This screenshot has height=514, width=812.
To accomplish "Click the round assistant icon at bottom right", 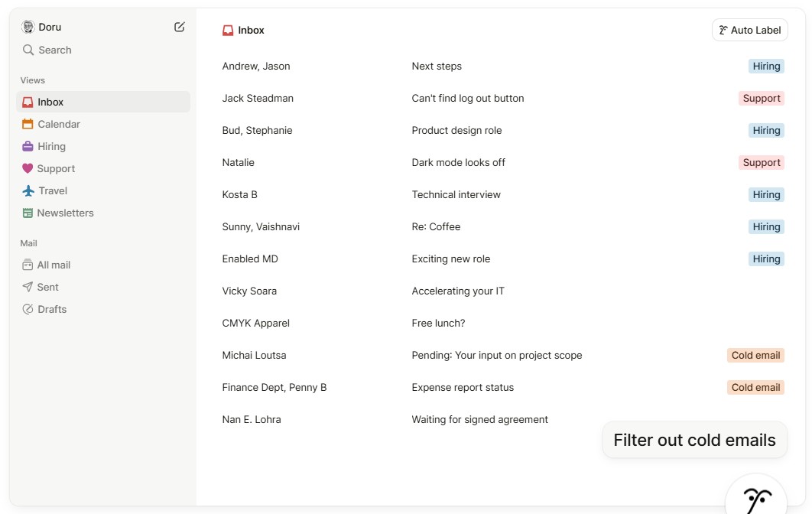I will tap(755, 499).
